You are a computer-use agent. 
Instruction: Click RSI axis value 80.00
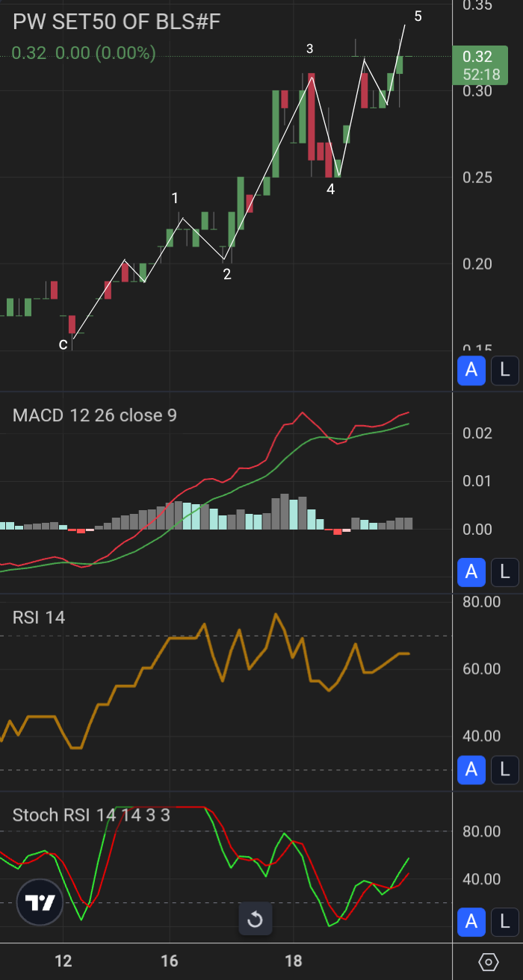(x=482, y=601)
